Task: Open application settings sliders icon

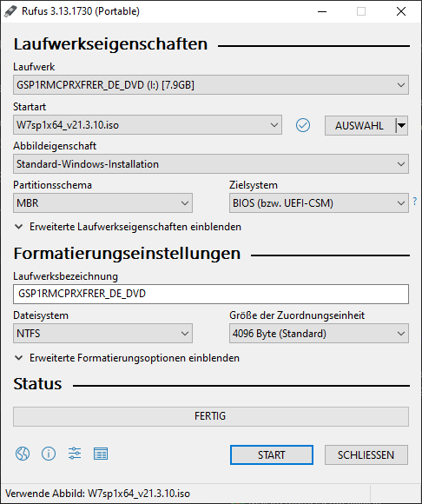Action: [x=75, y=454]
